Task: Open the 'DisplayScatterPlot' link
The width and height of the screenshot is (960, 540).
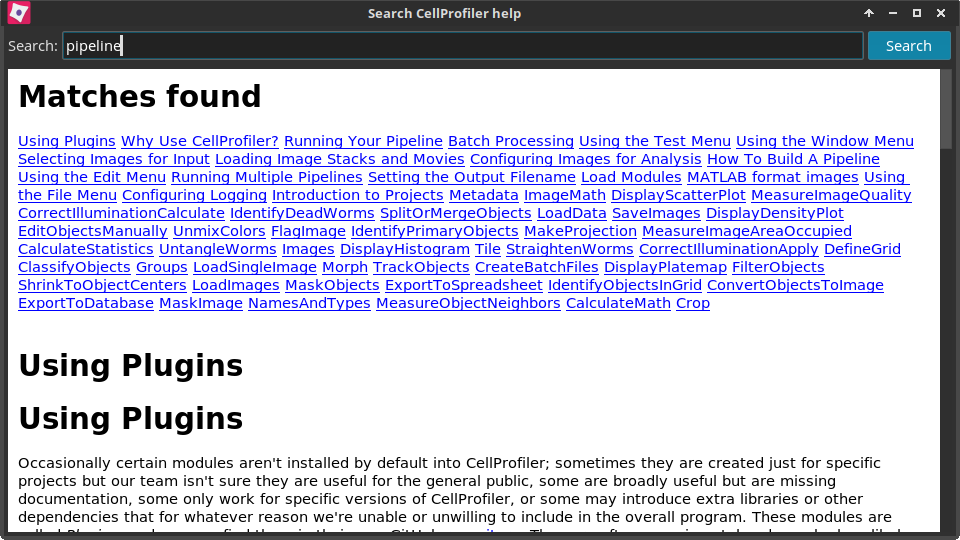Action: coord(678,195)
